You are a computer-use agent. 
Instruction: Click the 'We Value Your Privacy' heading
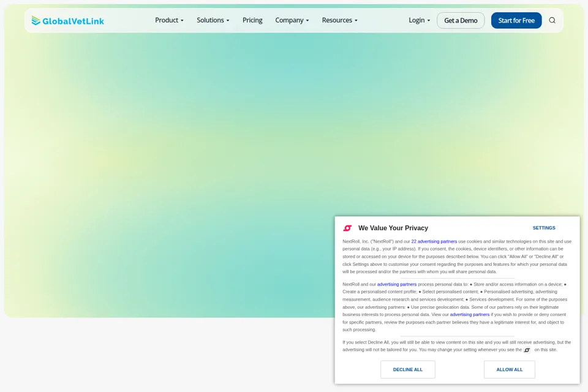coord(393,228)
